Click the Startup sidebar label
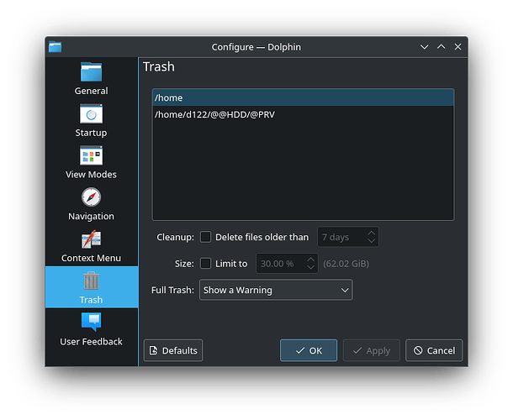 coord(91,133)
